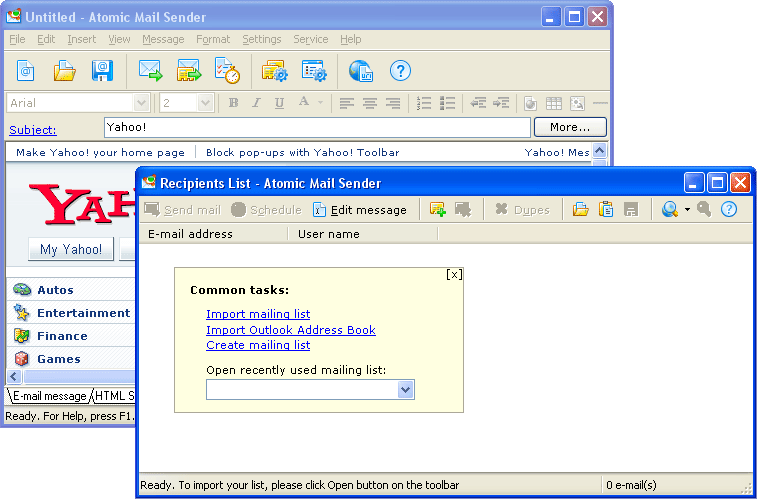
Task: Open the Message menu
Action: pyautogui.click(x=163, y=39)
